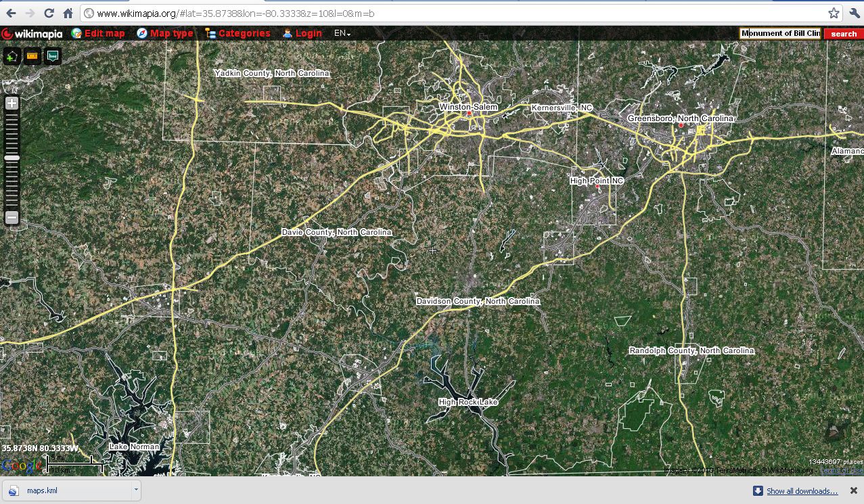Viewport: 864px width, 504px height.
Task: Click the map comment bubble tool icon
Action: point(52,56)
